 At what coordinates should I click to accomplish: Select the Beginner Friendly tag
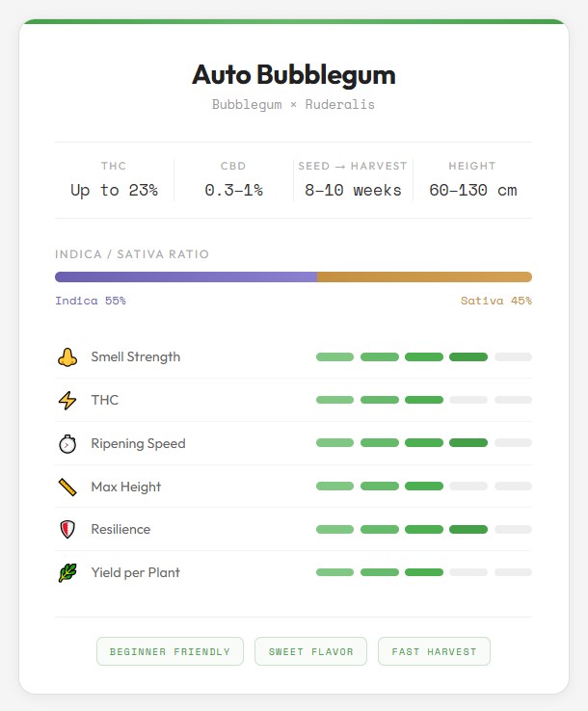170,652
